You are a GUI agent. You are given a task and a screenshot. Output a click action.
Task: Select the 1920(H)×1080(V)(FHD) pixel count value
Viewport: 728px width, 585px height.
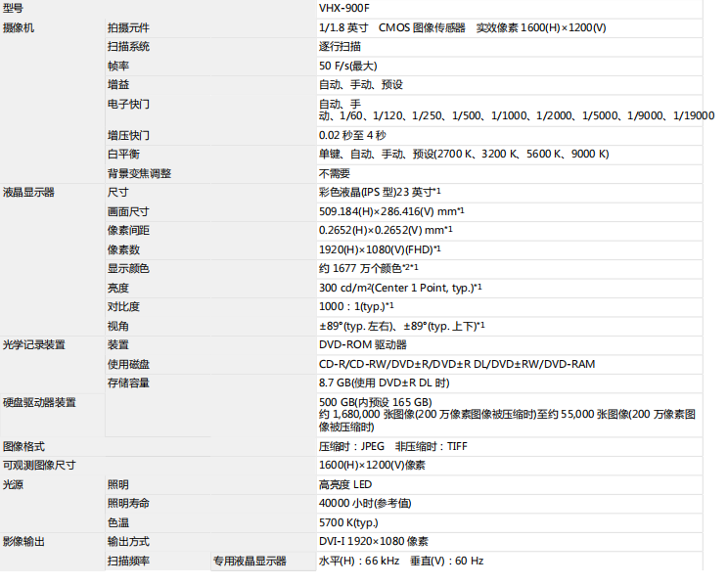pos(380,249)
